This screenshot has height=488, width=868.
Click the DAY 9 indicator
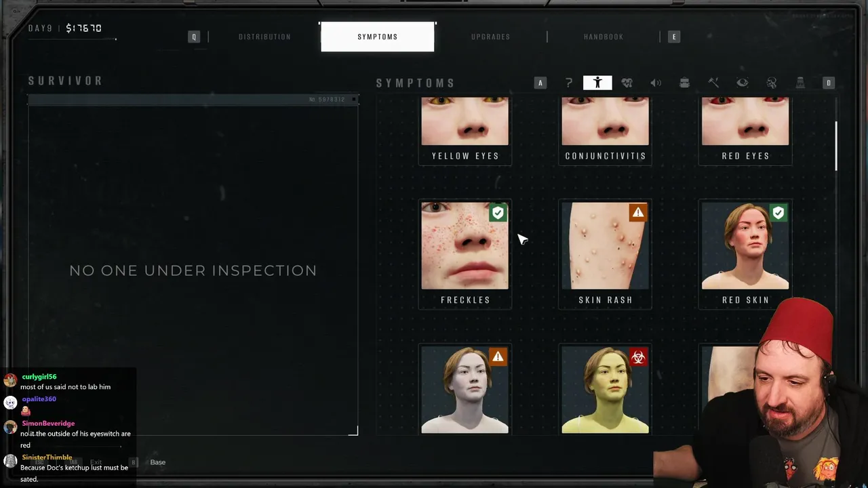[40, 28]
